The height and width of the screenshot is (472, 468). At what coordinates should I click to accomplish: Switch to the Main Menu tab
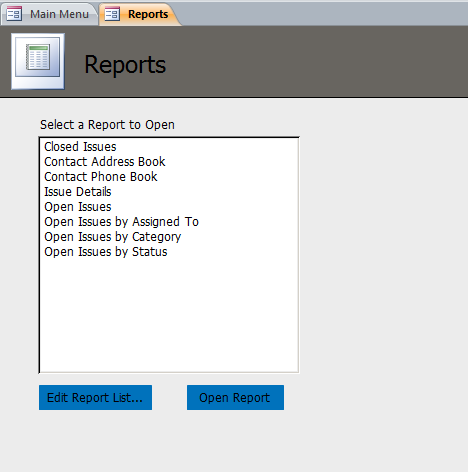coord(49,14)
